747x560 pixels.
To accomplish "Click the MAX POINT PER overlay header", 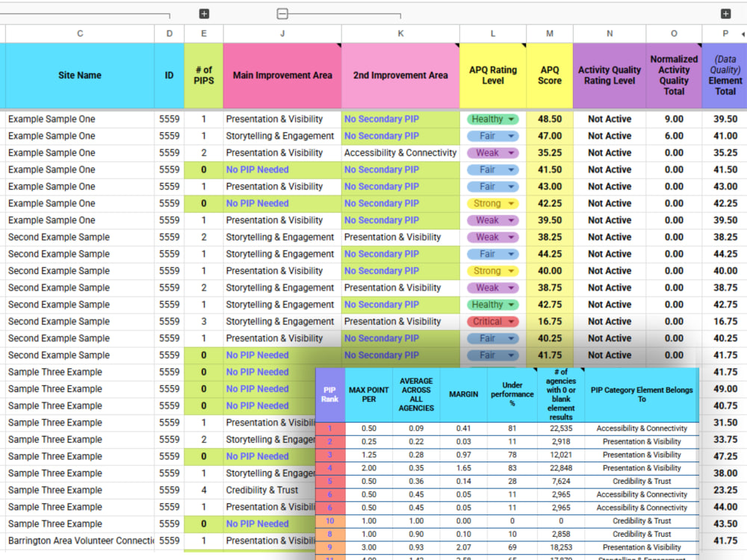I will point(369,394).
